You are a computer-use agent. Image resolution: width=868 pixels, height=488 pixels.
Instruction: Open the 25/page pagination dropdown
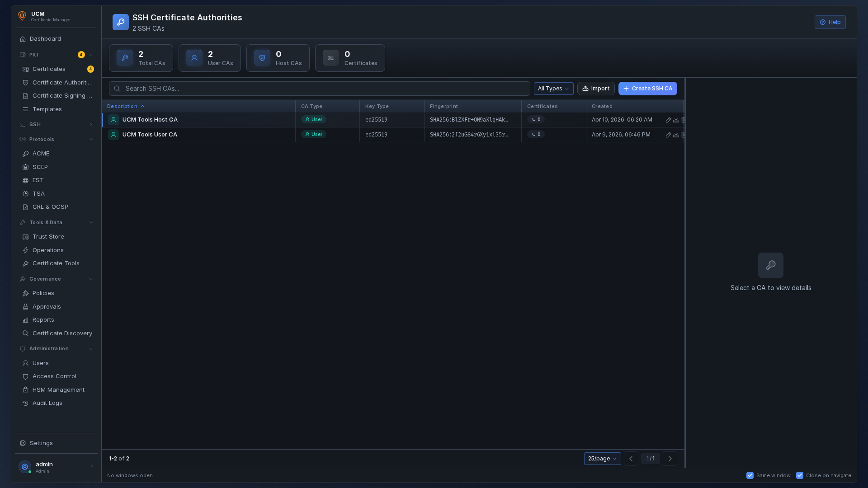pos(602,458)
